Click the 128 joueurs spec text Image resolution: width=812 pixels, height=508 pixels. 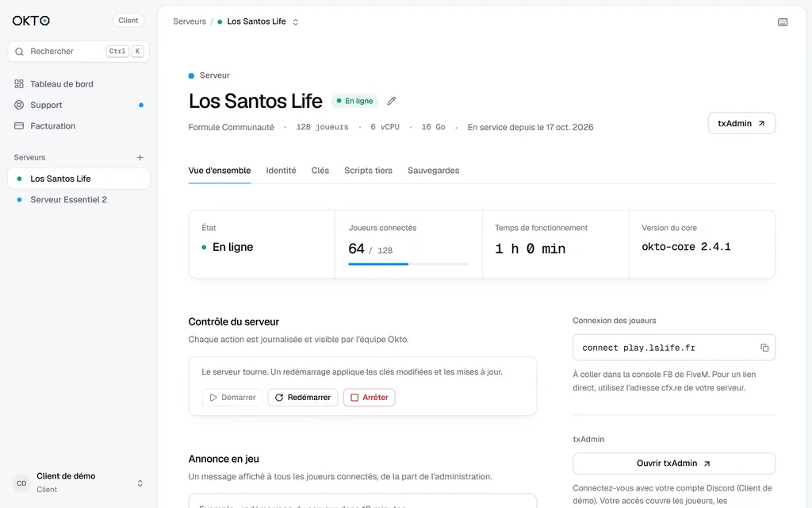[322, 127]
